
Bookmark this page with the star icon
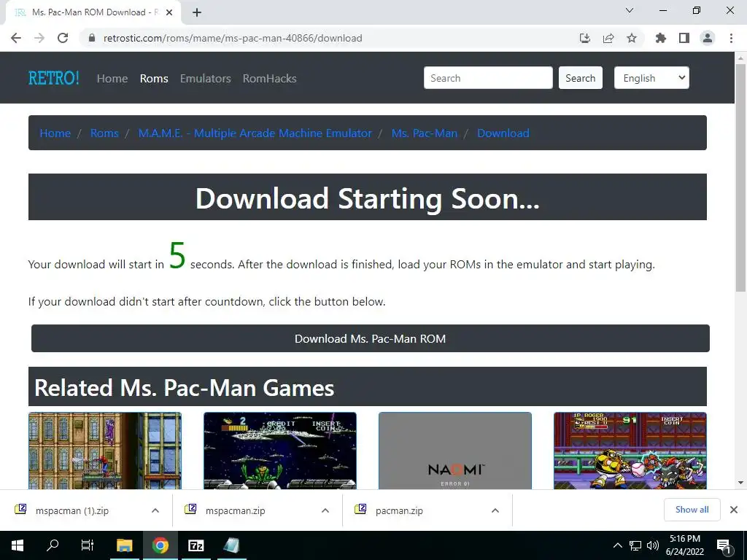pyautogui.click(x=632, y=38)
